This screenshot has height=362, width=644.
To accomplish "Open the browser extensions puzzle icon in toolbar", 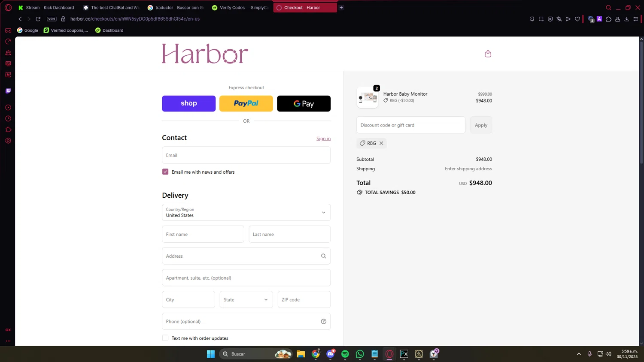I will pyautogui.click(x=609, y=19).
